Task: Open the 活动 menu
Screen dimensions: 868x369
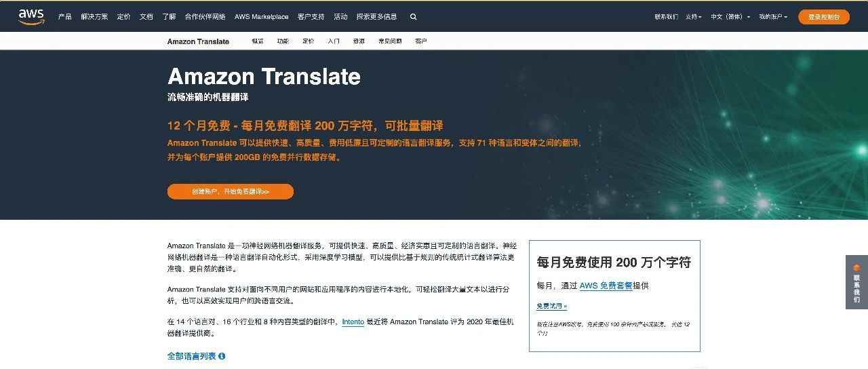Action: [340, 17]
